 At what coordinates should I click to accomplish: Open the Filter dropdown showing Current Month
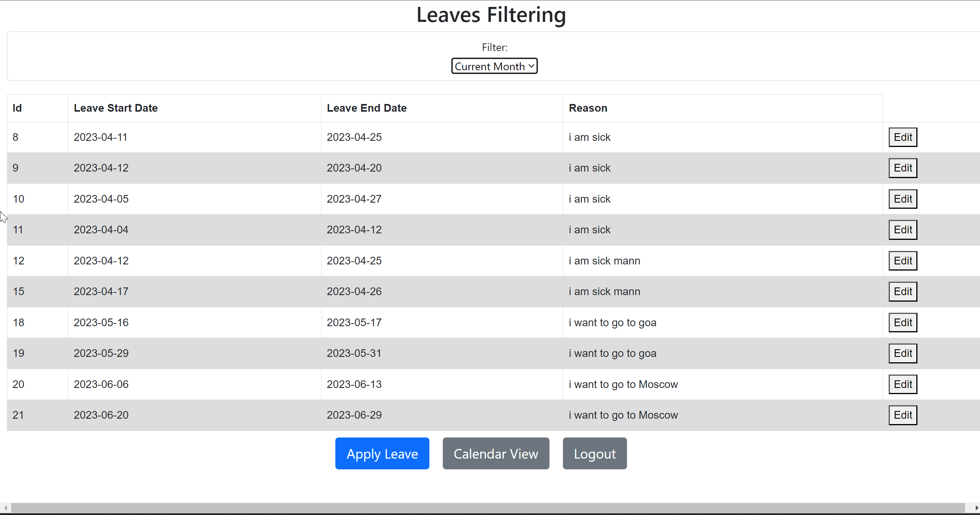(x=494, y=66)
